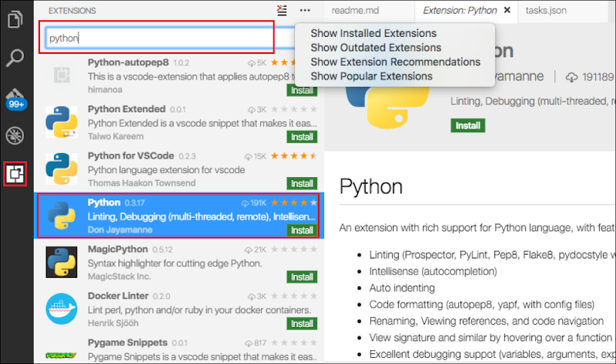This screenshot has height=364, width=616.
Task: Install the Python for VSCode extension
Action: pos(302,184)
